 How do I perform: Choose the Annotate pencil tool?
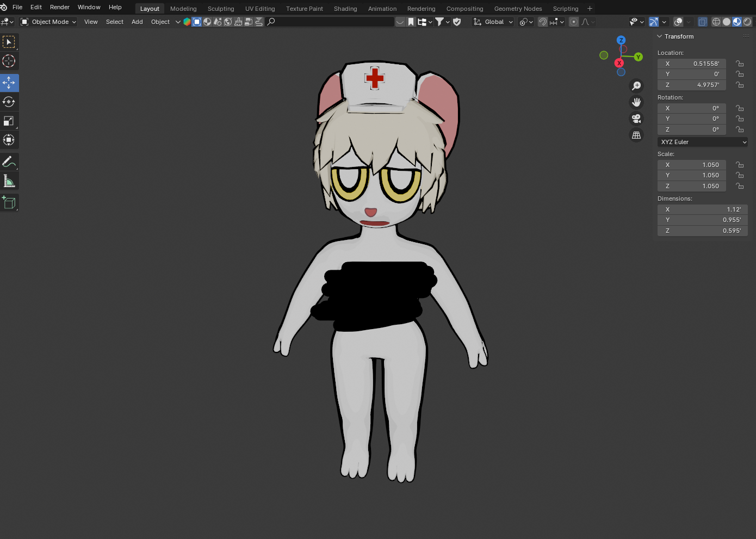pos(9,162)
